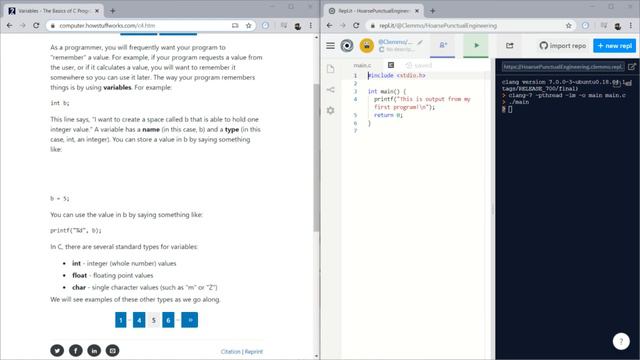Share article on Twitter
Image resolution: width=640 pixels, height=360 pixels.
point(57,351)
